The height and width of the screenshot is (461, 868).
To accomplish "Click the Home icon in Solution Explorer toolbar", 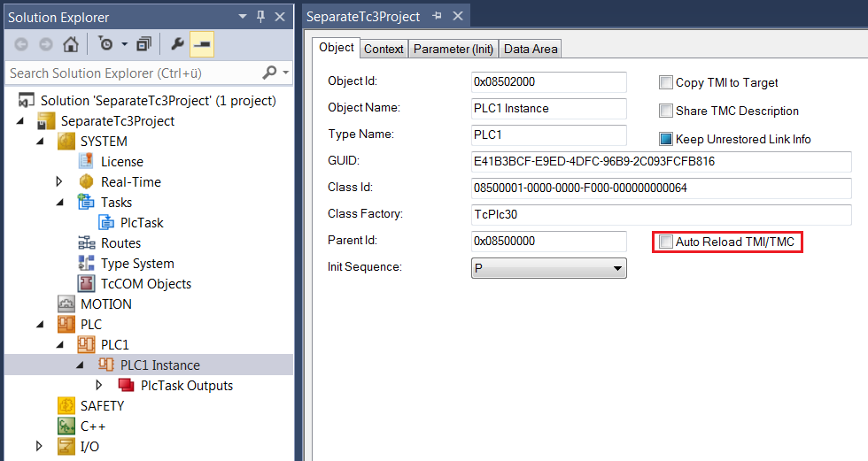I will 70,43.
